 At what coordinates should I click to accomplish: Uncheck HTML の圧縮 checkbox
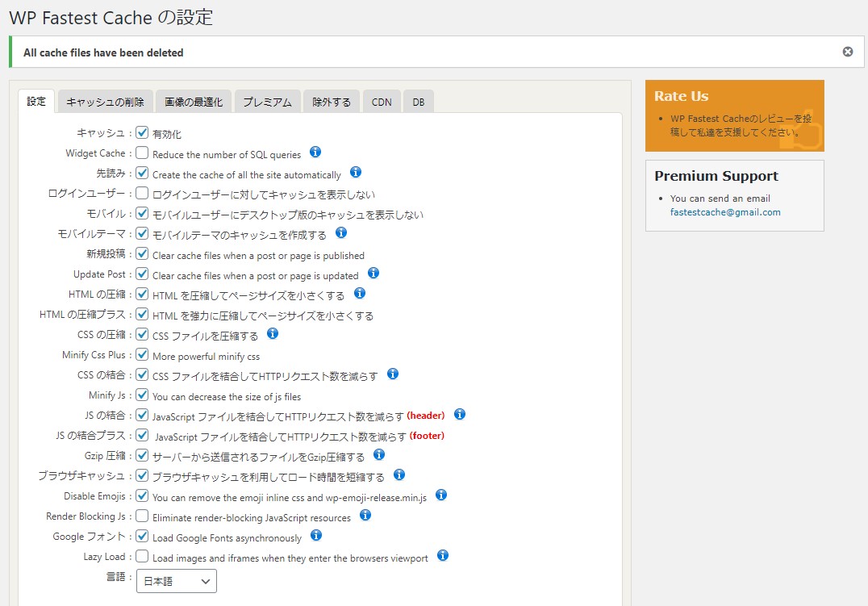click(x=142, y=294)
